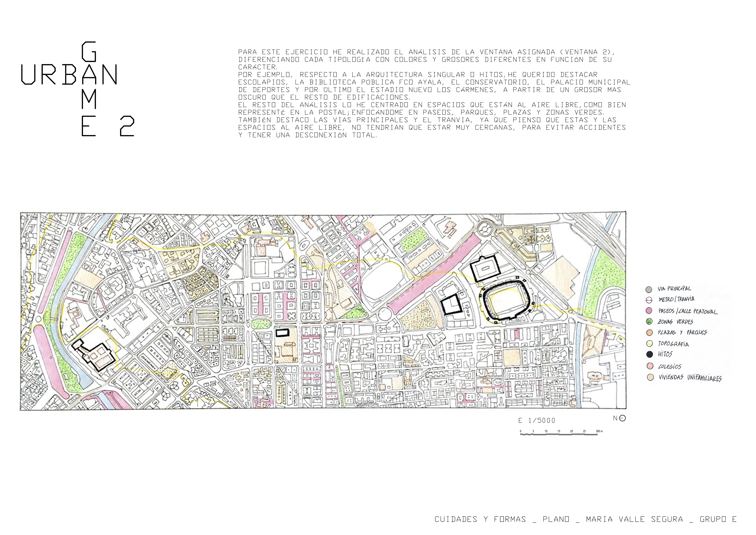Click the 'ZONAS VERDES' legend label

(675, 322)
